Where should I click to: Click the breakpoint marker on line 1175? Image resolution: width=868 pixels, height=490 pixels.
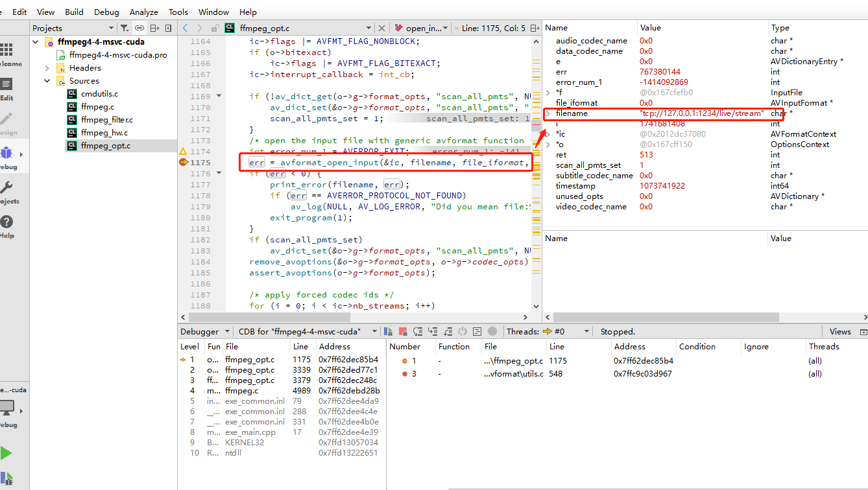click(183, 162)
